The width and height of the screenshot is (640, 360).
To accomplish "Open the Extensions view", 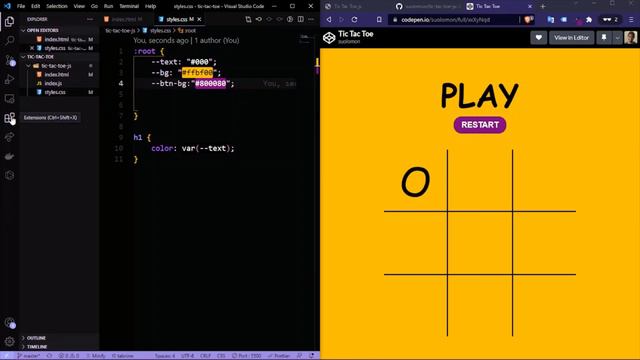I will coord(9,118).
